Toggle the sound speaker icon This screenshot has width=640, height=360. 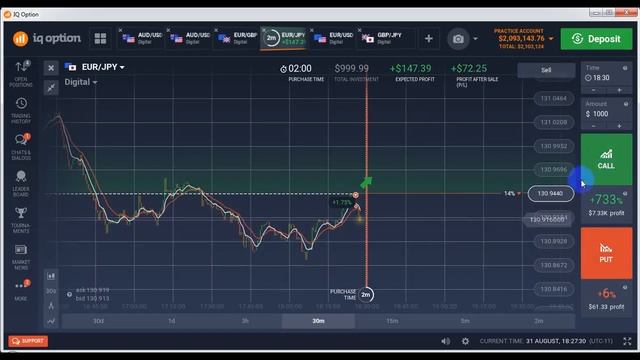coord(446,341)
